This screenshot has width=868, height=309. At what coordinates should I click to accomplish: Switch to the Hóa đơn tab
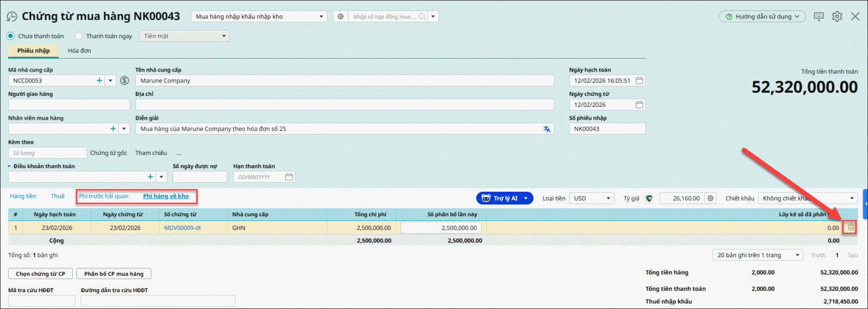tap(79, 51)
